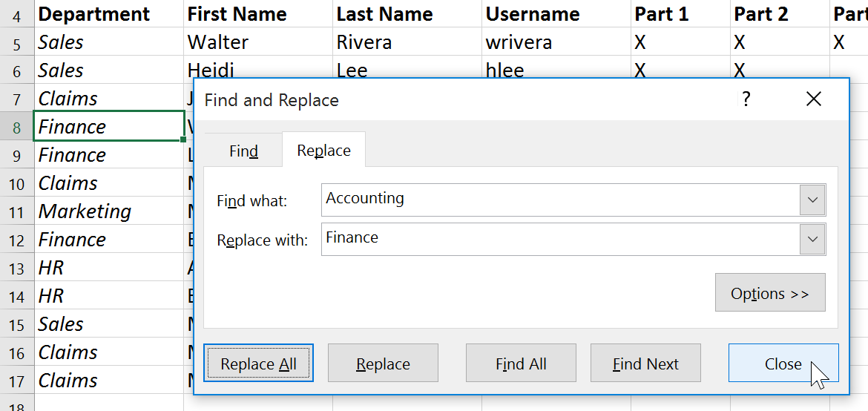868x411 pixels.
Task: Click the Replace All button
Action: (x=258, y=364)
